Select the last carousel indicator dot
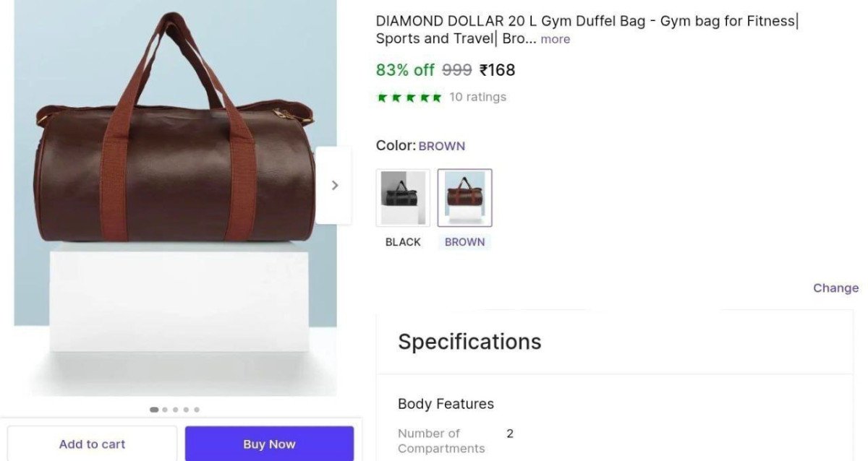This screenshot has height=461, width=868. (197, 410)
